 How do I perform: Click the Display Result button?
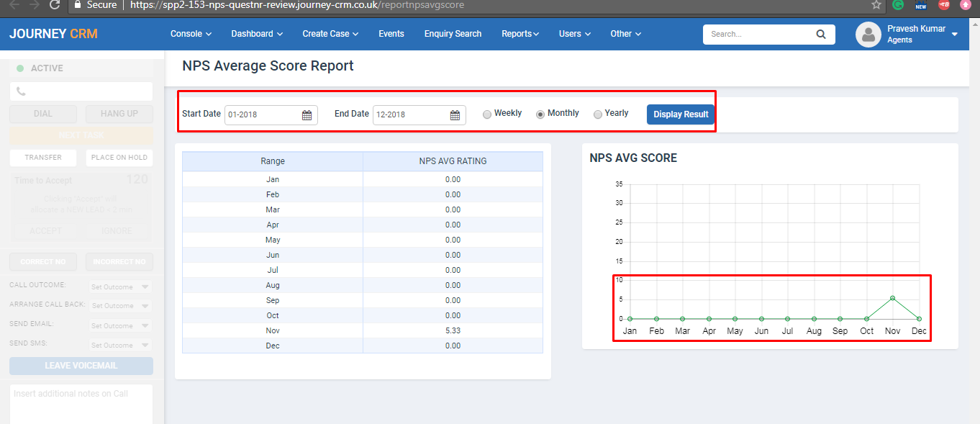(x=680, y=114)
